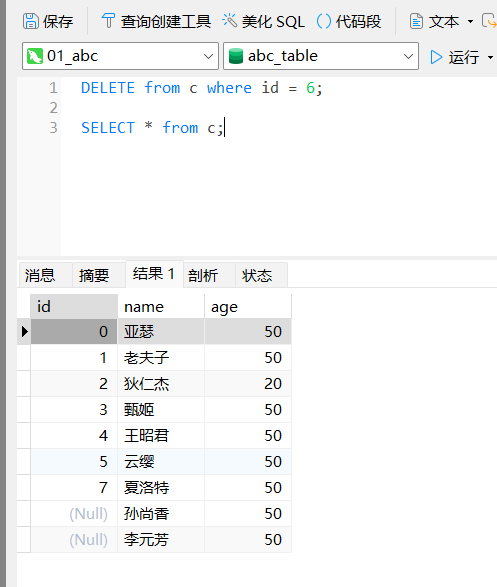Click the id cell with value 7

coord(74,488)
